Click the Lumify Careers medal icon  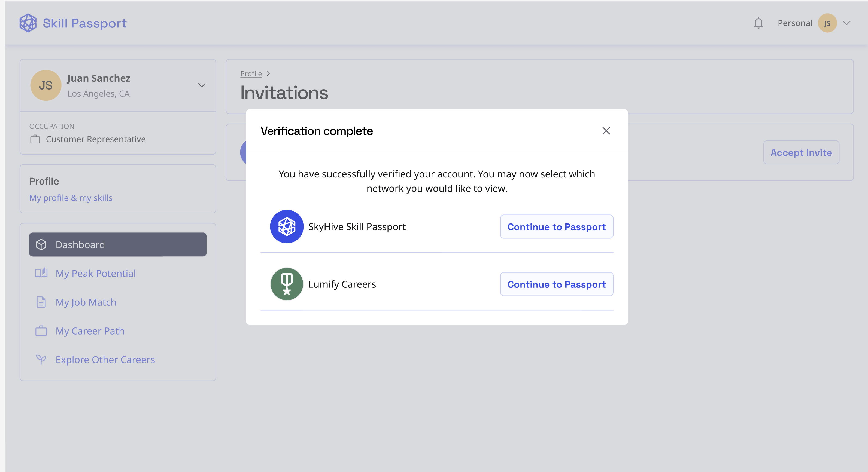tap(286, 284)
